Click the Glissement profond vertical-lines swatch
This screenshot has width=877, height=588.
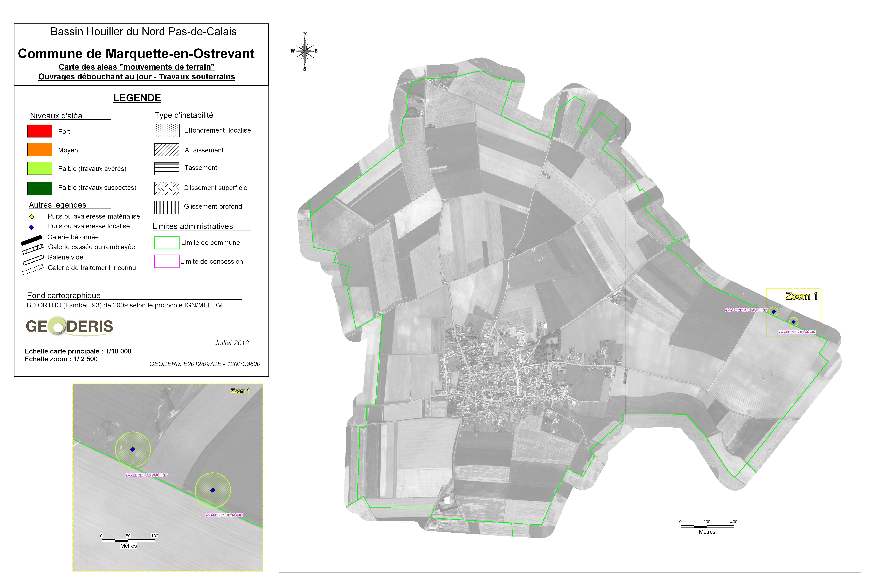[167, 207]
